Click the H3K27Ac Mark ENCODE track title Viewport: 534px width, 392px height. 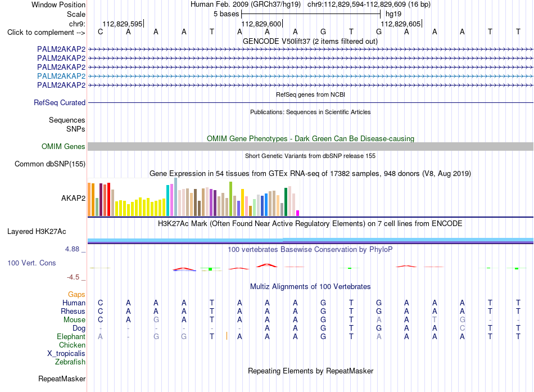click(x=310, y=224)
